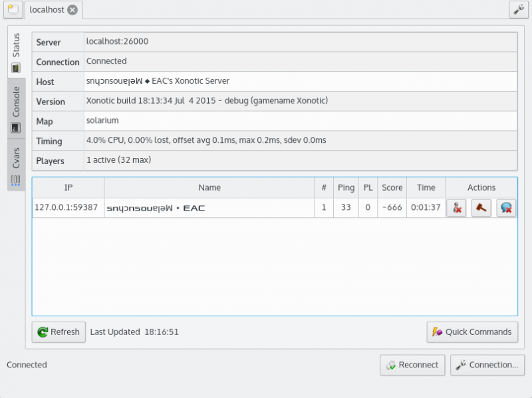This screenshot has width=532, height=398.
Task: Click the Last Updated 18:16:51 label
Action: pos(134,332)
